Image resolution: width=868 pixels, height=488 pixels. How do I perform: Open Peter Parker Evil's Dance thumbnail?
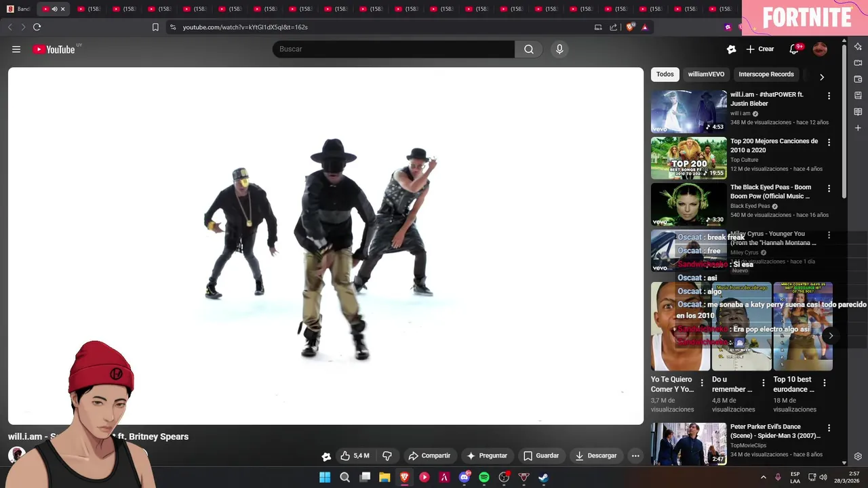[688, 444]
